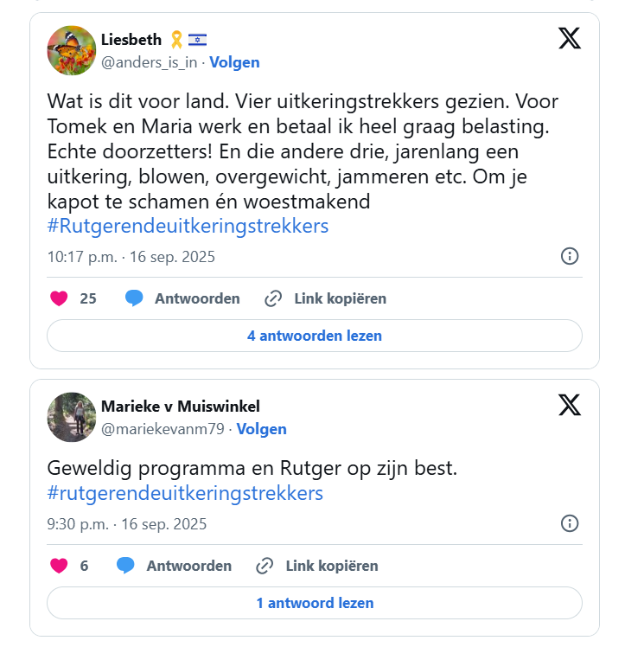Click the X logo on Marieke's tweet
Screen dimensions: 644x647
(x=570, y=405)
